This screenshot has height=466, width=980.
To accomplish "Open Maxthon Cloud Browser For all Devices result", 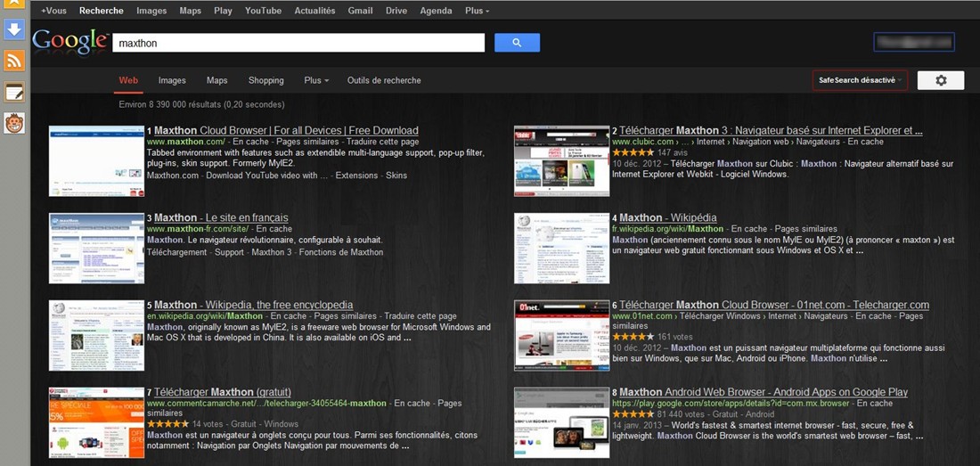I will pyautogui.click(x=286, y=131).
